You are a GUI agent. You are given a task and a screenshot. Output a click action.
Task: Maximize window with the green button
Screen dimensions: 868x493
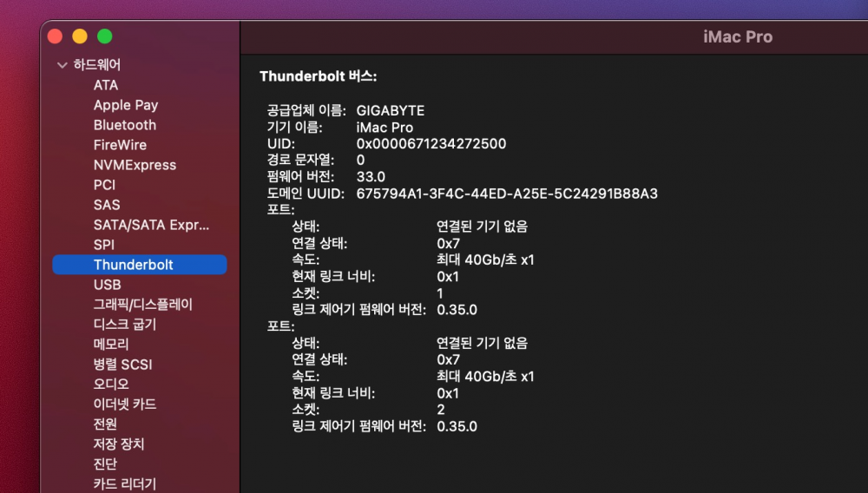tap(105, 36)
